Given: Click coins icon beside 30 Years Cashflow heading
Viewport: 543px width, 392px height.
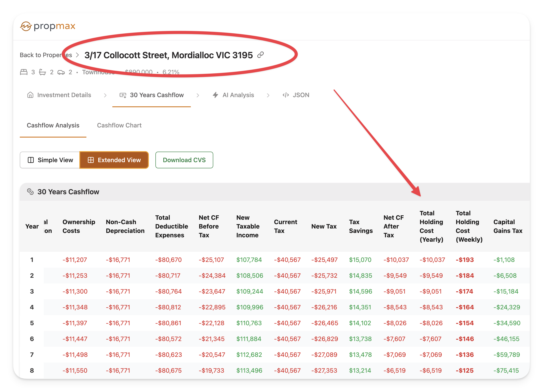Looking at the screenshot, I should pos(30,192).
